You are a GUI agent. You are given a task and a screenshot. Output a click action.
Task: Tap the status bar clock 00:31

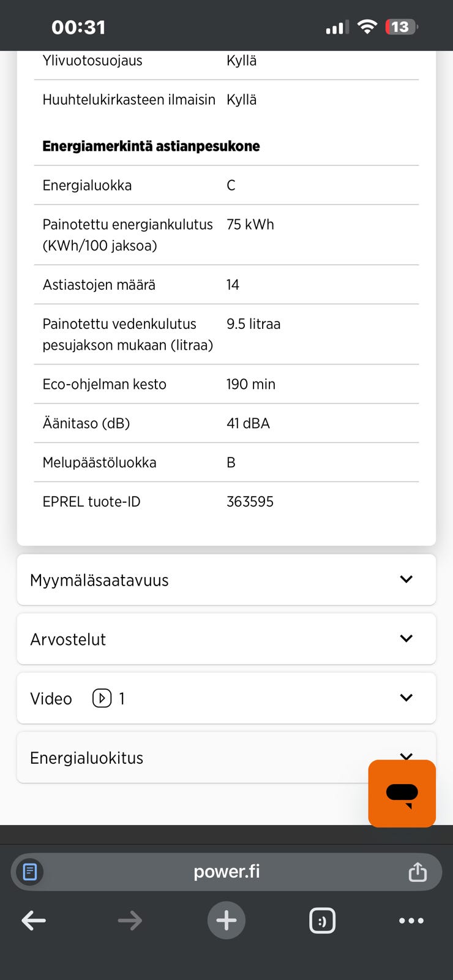pos(78,27)
